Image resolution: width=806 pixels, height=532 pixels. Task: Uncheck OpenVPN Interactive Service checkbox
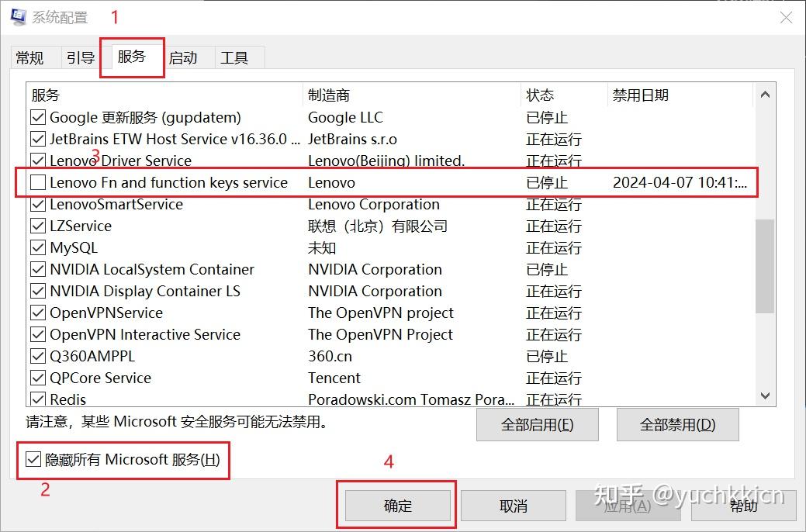(x=37, y=334)
